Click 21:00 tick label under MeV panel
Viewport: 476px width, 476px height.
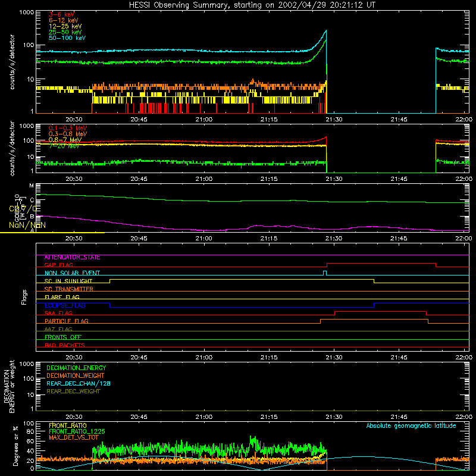click(x=203, y=179)
